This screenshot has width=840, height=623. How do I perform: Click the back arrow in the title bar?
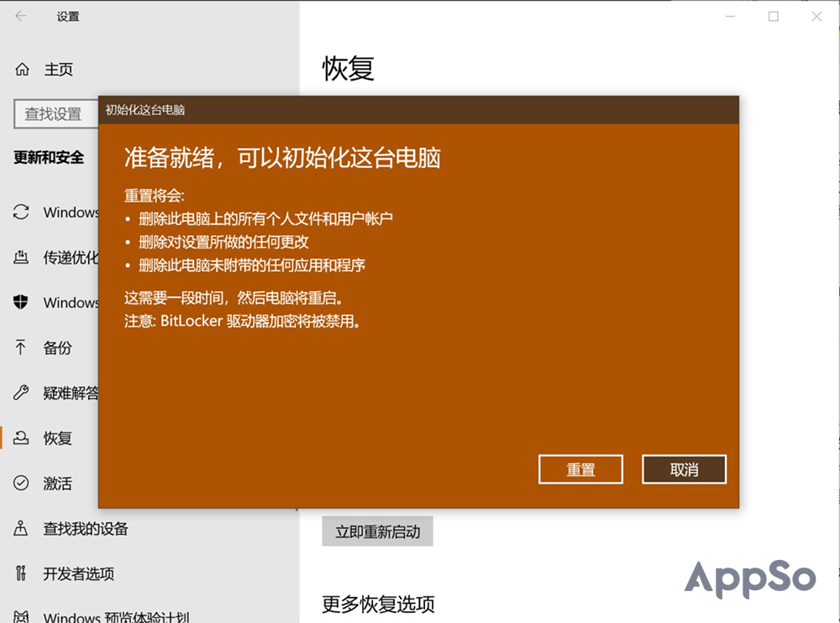click(20, 15)
